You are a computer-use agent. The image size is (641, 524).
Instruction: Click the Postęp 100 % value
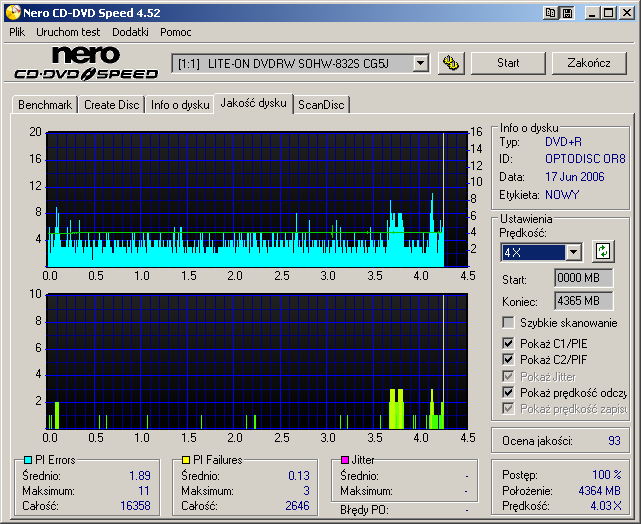(607, 475)
